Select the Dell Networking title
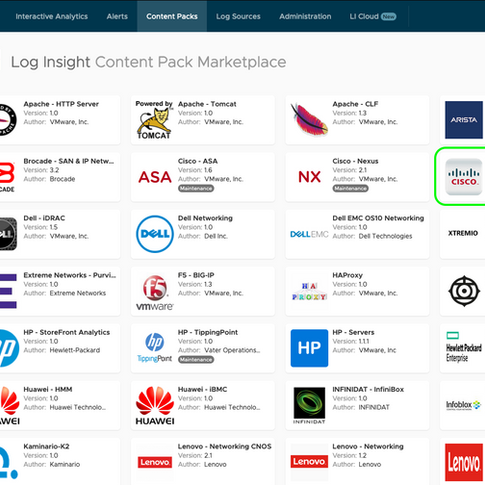The image size is (485, 485). click(x=205, y=218)
